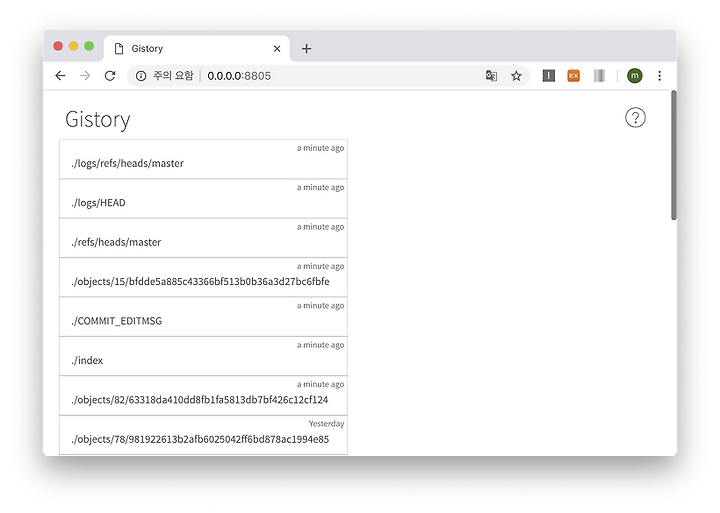Click the Gistory page heading
Screen dimensions: 720x513
coord(98,119)
